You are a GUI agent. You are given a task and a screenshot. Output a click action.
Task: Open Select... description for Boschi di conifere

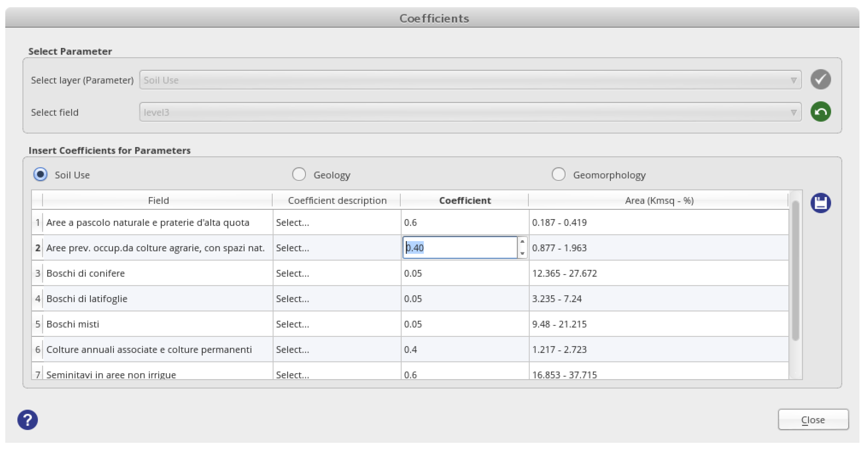point(337,273)
